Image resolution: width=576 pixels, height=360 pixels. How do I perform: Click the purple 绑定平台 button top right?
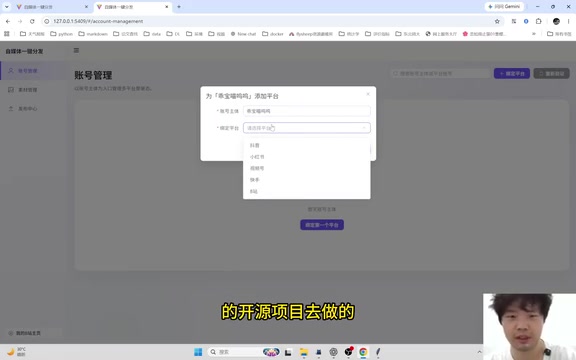(x=512, y=73)
